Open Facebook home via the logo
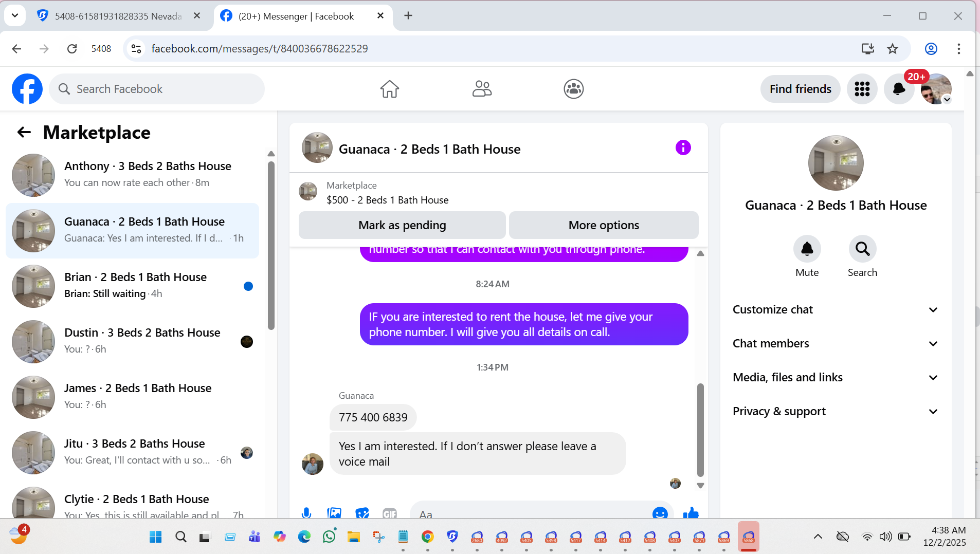This screenshot has width=980, height=554. click(27, 89)
